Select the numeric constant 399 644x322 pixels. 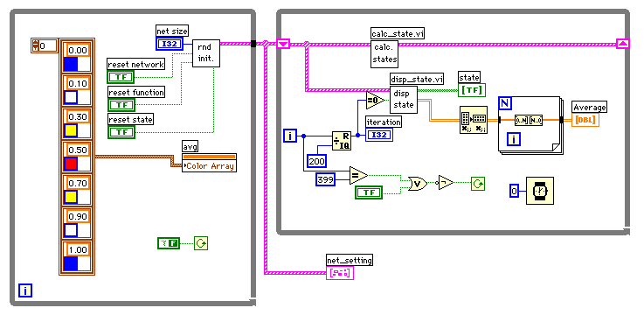[x=326, y=179]
